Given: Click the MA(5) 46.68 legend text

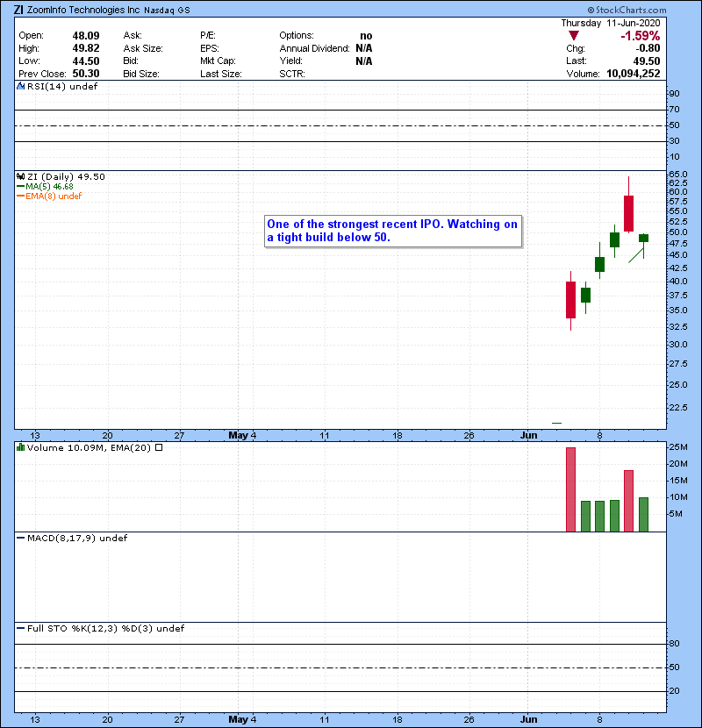Looking at the screenshot, I should pos(49,187).
